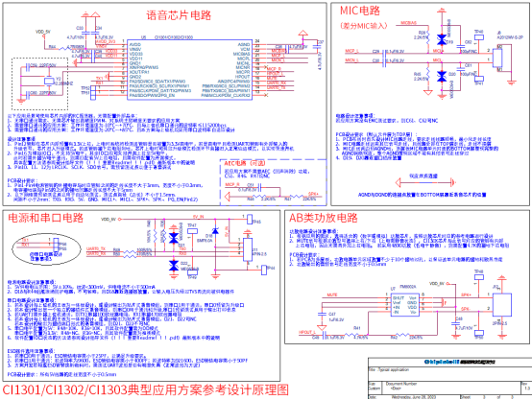Viewport: 532px width, 400px height.
Task: Click the AEC电路 (可选) heading
Action: pos(244,163)
